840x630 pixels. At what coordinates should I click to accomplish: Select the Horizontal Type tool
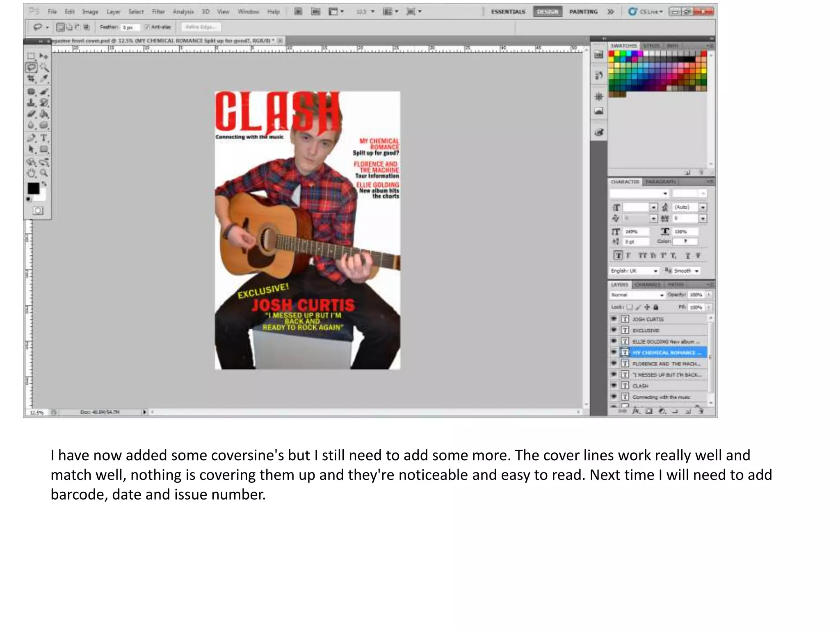(44, 138)
